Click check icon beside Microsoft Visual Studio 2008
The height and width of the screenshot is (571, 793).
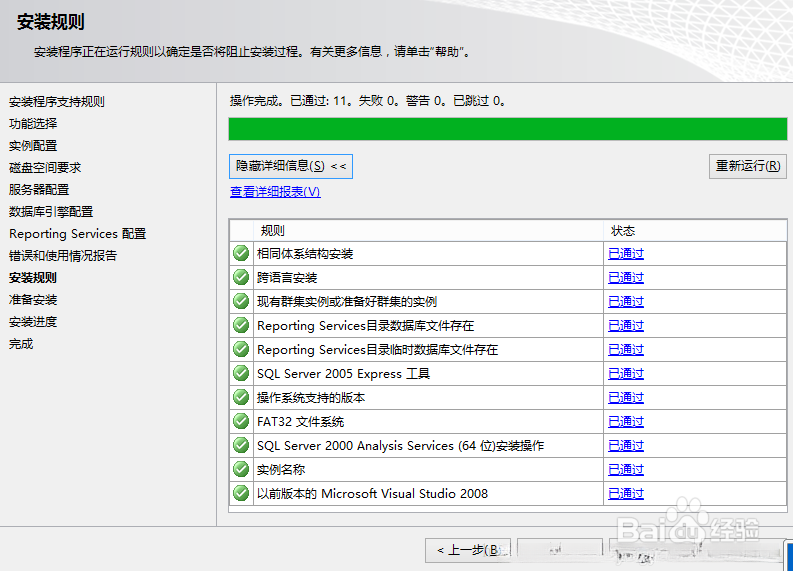click(241, 493)
